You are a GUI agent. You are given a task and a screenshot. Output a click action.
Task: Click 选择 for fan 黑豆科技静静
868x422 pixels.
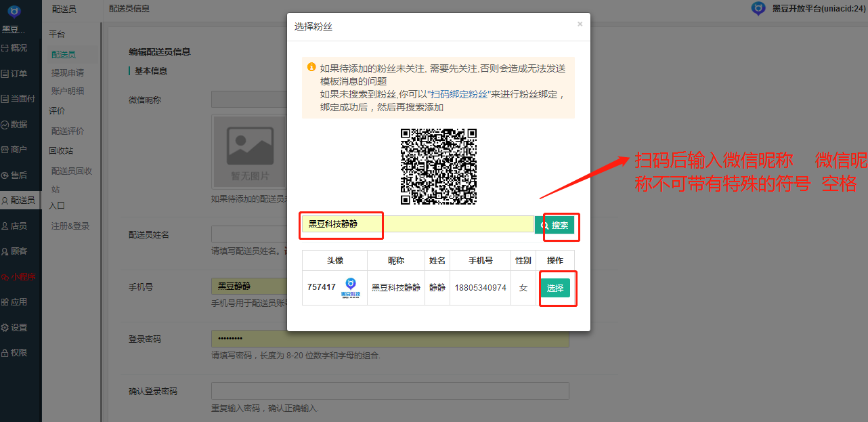pyautogui.click(x=555, y=288)
